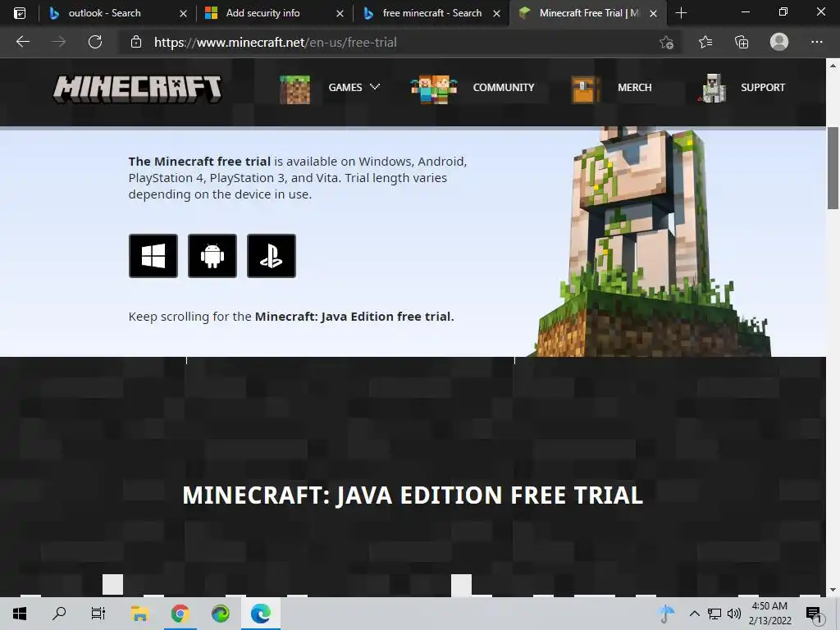Open the Favorites list icon
840x630 pixels.
(705, 42)
